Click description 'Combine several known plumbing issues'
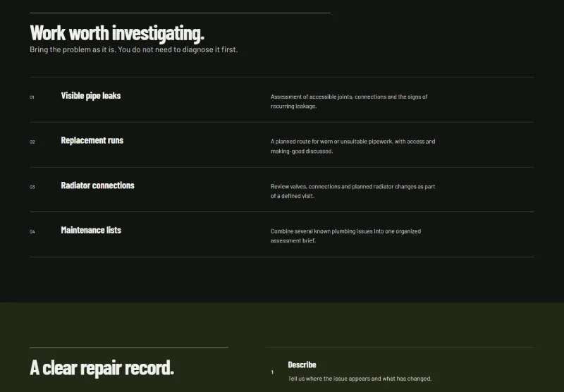This screenshot has width=564, height=392. click(345, 236)
